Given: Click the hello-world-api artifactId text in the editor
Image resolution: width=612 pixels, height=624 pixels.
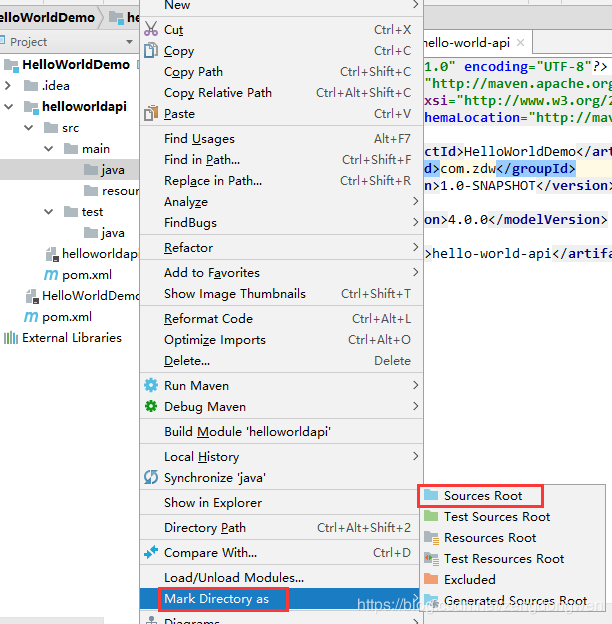Looking at the screenshot, I should pos(492,254).
